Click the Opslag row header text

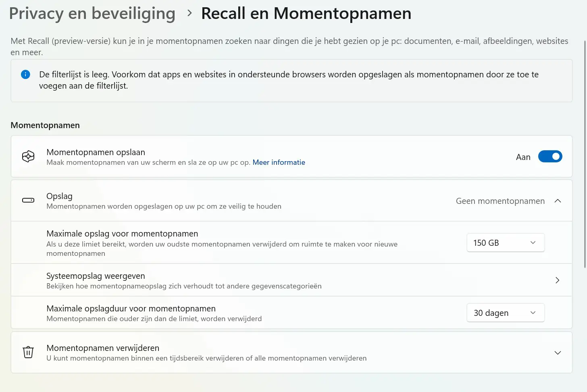pos(59,196)
